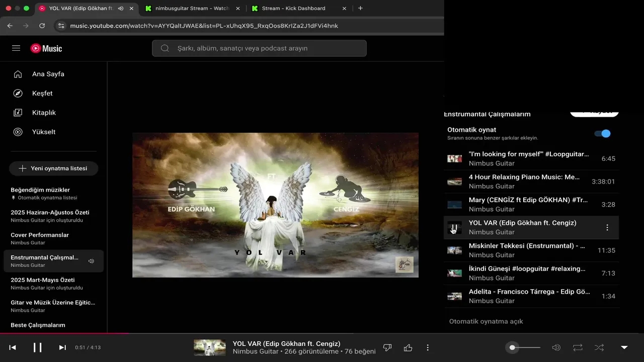The width and height of the screenshot is (644, 362).
Task: Open the hamburger guide menu
Action: click(x=16, y=48)
